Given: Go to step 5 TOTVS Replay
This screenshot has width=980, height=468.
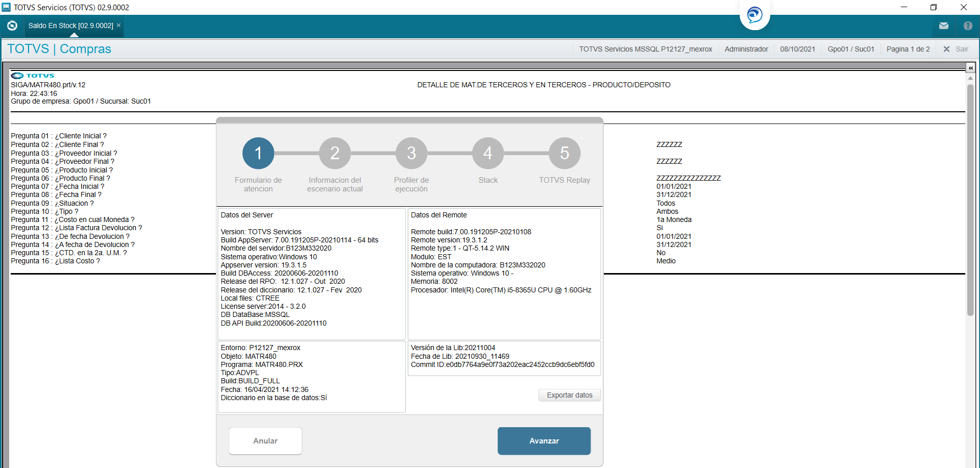Looking at the screenshot, I should 565,153.
